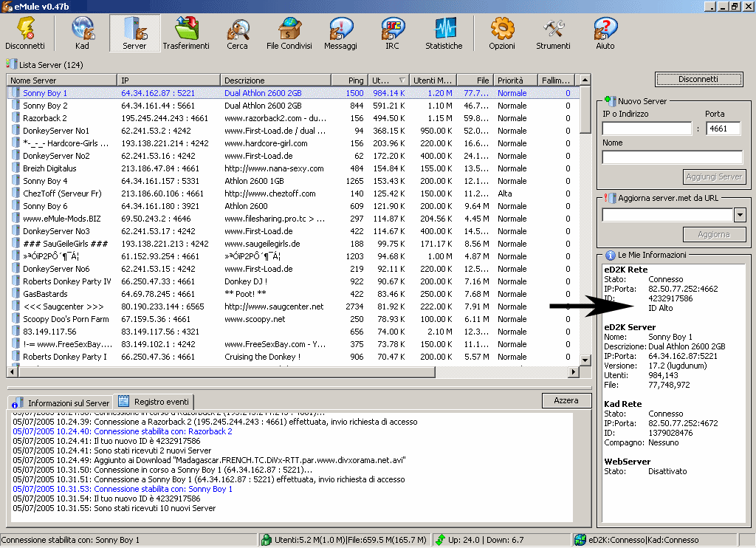Image resolution: width=756 pixels, height=548 pixels.
Task: Open Trasferimenti transfers panel
Action: pyautogui.click(x=186, y=34)
